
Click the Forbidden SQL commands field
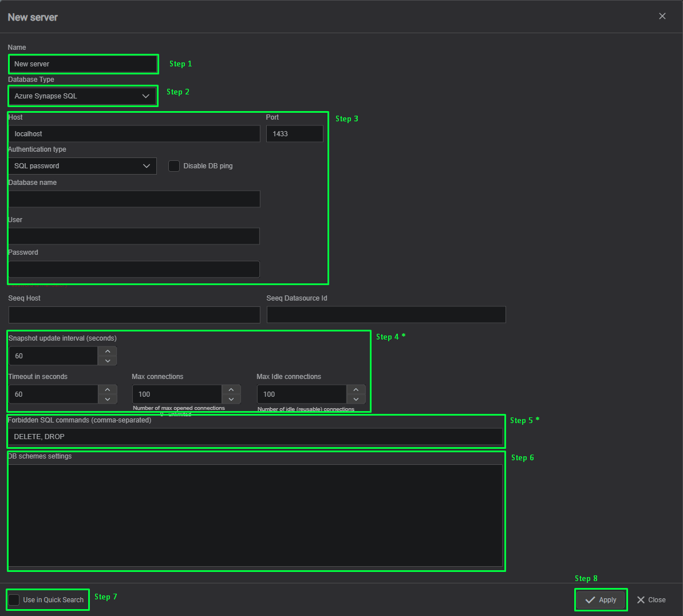256,436
